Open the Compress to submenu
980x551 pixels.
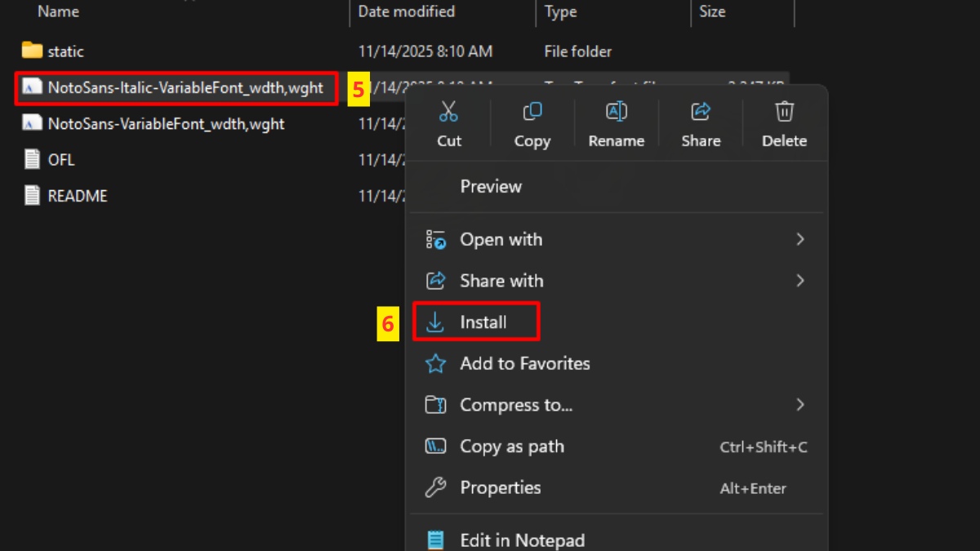click(x=516, y=405)
